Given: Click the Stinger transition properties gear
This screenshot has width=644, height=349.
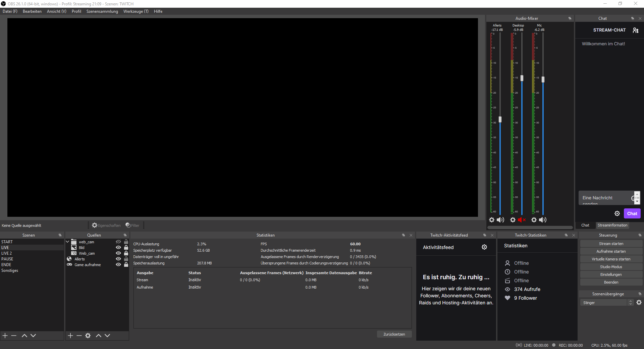Looking at the screenshot, I should 639,302.
